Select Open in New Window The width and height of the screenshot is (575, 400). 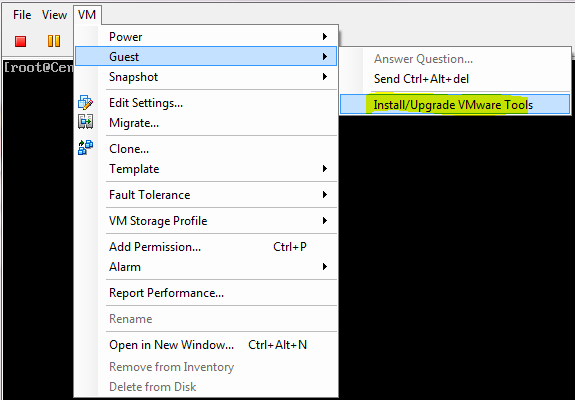pyautogui.click(x=206, y=345)
